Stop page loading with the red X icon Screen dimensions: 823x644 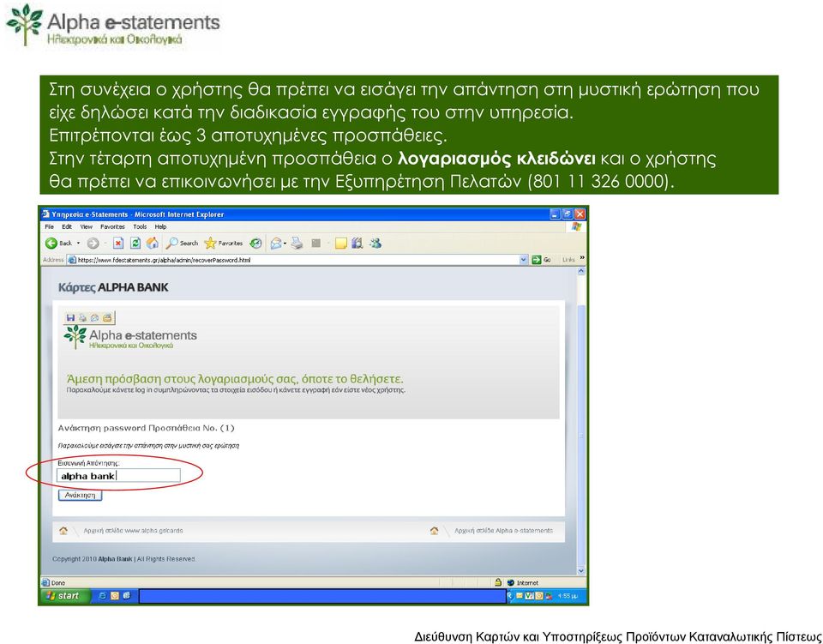(x=118, y=243)
